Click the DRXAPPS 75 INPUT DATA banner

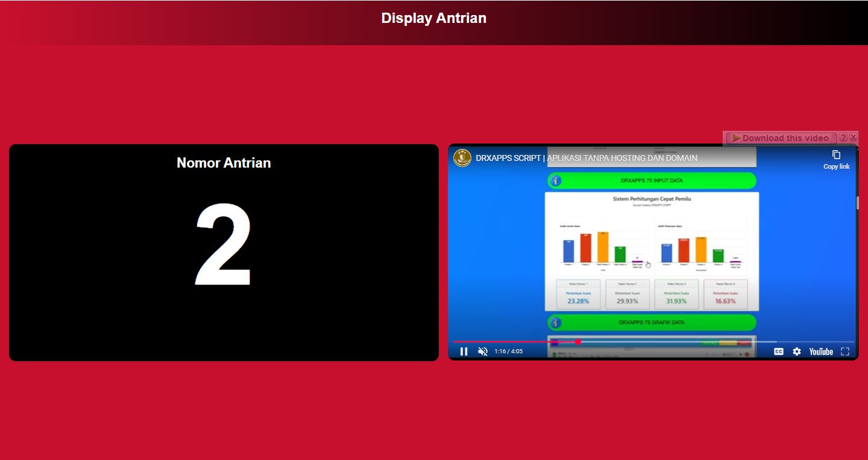click(x=652, y=180)
